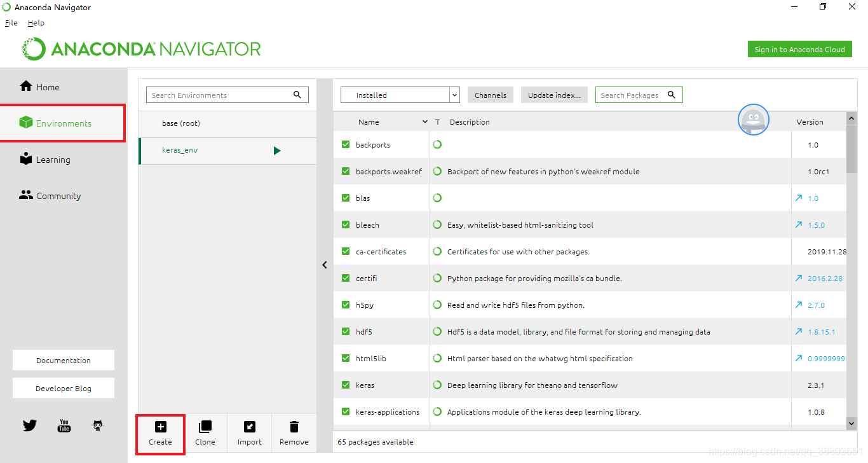Image resolution: width=868 pixels, height=463 pixels.
Task: Click the Name column sort arrow
Action: tap(425, 121)
